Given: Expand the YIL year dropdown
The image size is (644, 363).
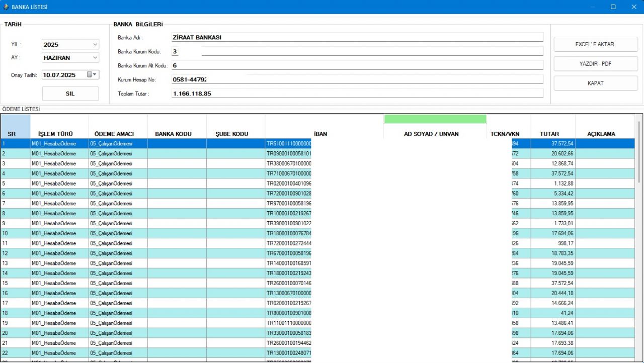Looking at the screenshot, I should coord(95,44).
